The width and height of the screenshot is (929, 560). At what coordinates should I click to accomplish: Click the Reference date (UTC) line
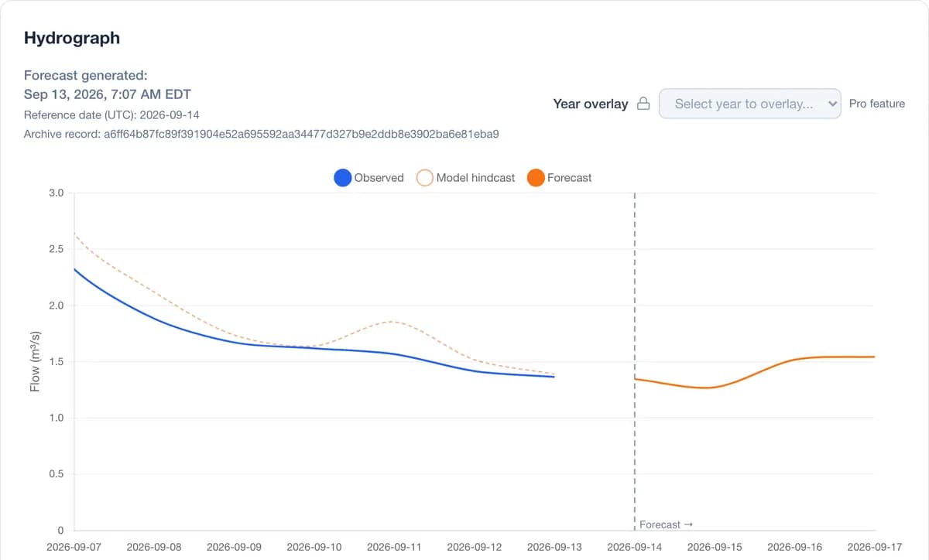[111, 114]
